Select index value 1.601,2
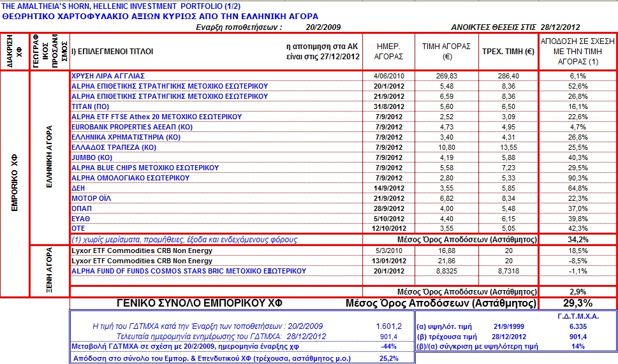Viewport: 618px width, 364px height. tap(388, 326)
